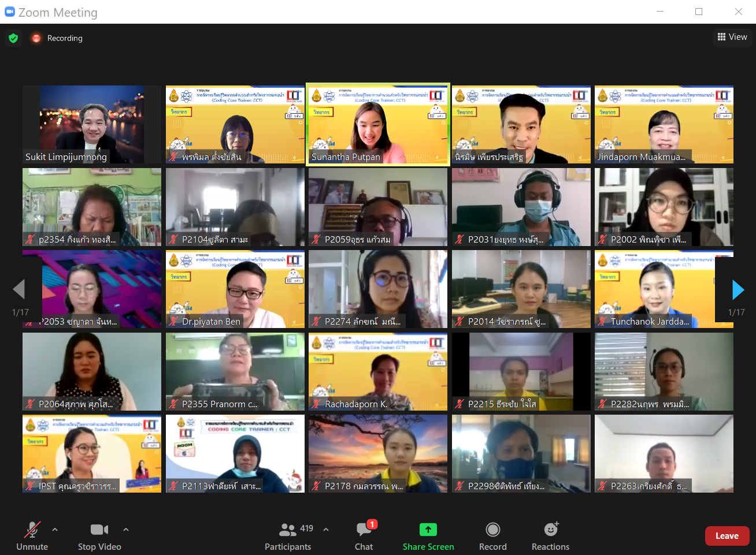This screenshot has height=555, width=756.
Task: Open the View layout menu
Action: click(732, 37)
